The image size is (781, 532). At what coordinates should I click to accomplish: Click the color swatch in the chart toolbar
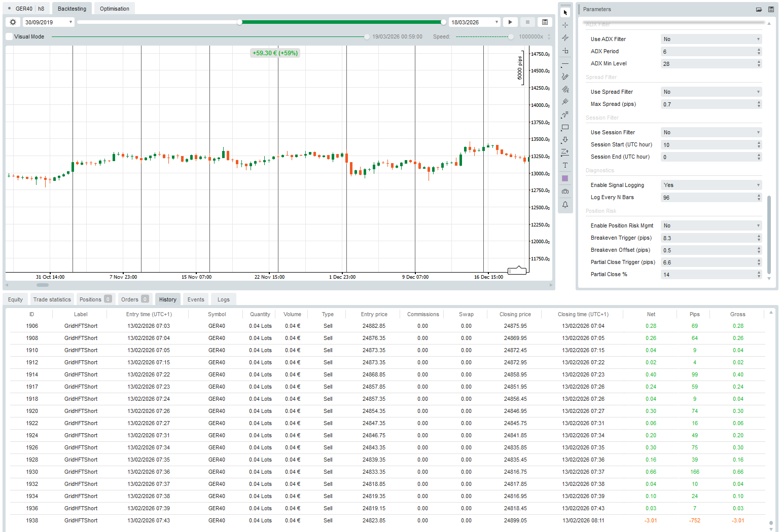[x=565, y=178]
